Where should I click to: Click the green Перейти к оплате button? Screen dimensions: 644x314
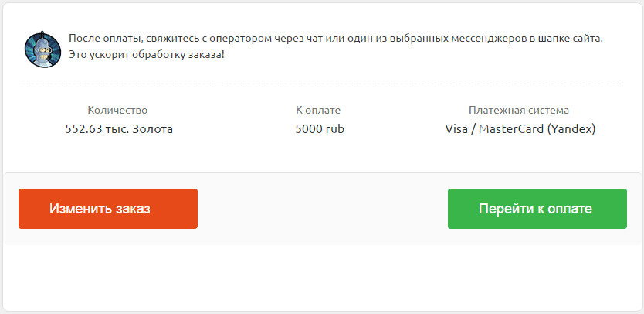pos(537,209)
